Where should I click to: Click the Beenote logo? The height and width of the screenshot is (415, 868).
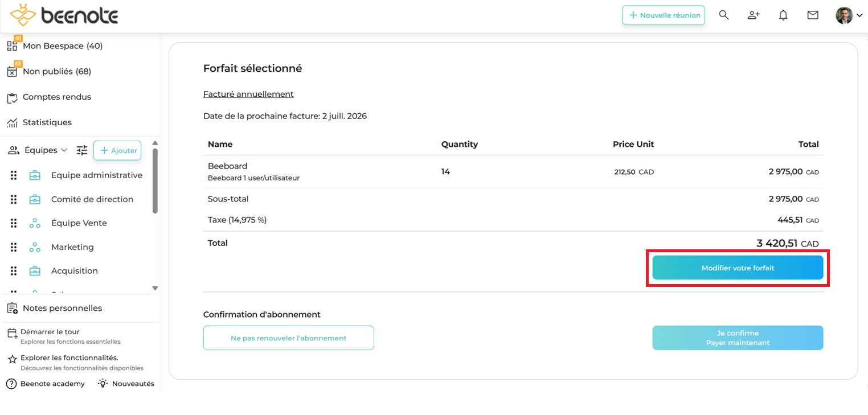coord(64,15)
